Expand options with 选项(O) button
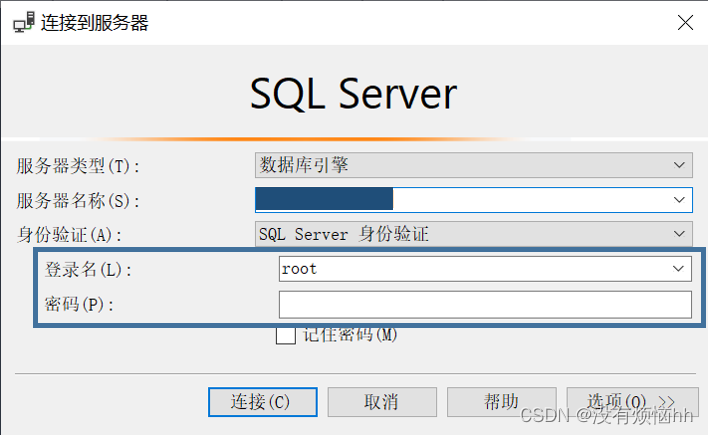This screenshot has height=435, width=708. point(632,402)
